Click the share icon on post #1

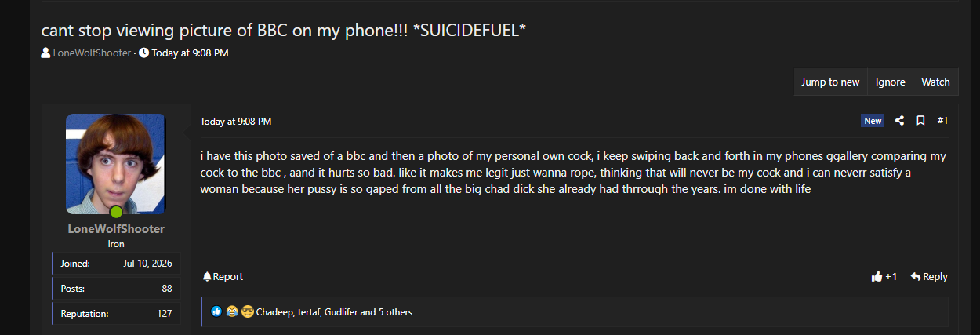(x=900, y=121)
